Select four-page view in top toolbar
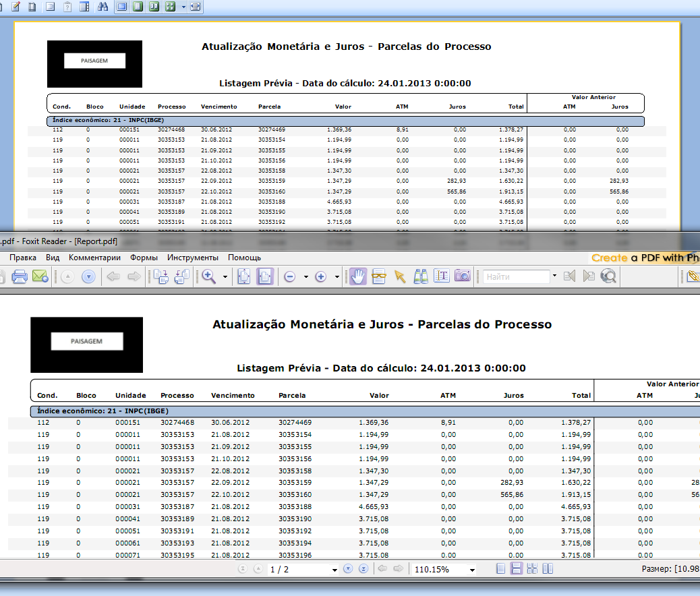The width and height of the screenshot is (700, 596). pyautogui.click(x=170, y=7)
